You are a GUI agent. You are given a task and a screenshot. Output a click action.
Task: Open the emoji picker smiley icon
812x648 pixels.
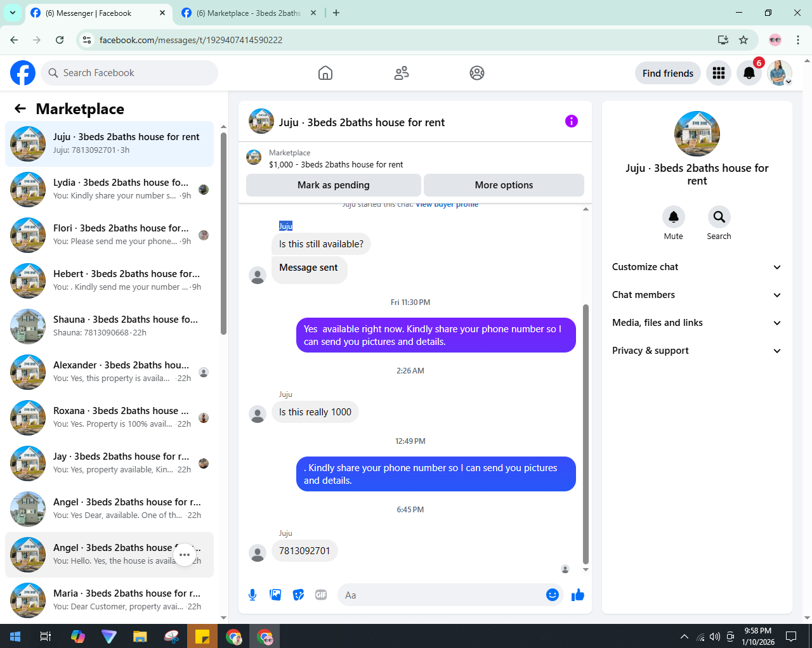click(553, 595)
